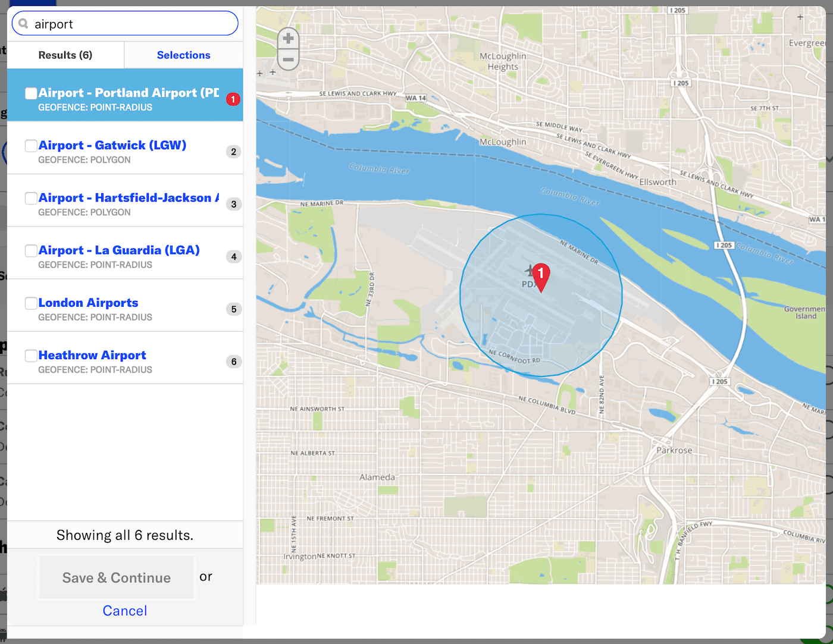Check the Portland Airport checkbox
Screen dimensions: 833x644
pyautogui.click(x=31, y=93)
